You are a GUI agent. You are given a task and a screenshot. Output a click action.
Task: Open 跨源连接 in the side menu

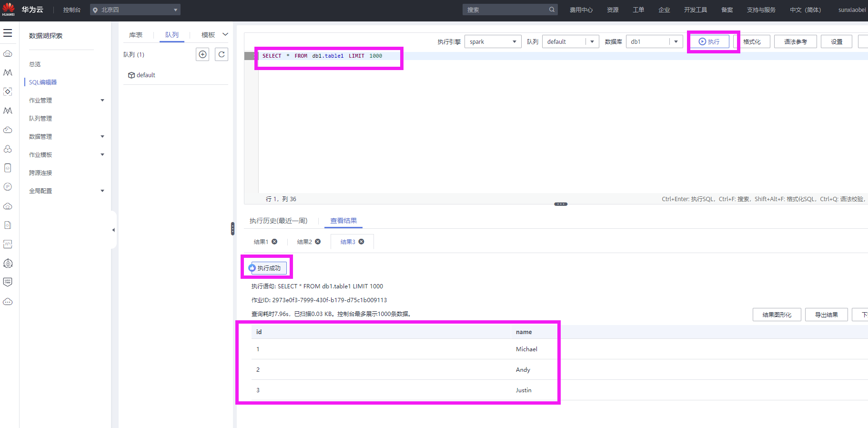point(40,173)
